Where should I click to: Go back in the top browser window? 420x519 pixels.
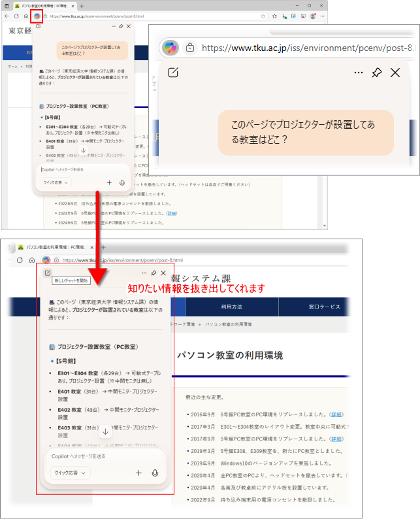(x=7, y=16)
